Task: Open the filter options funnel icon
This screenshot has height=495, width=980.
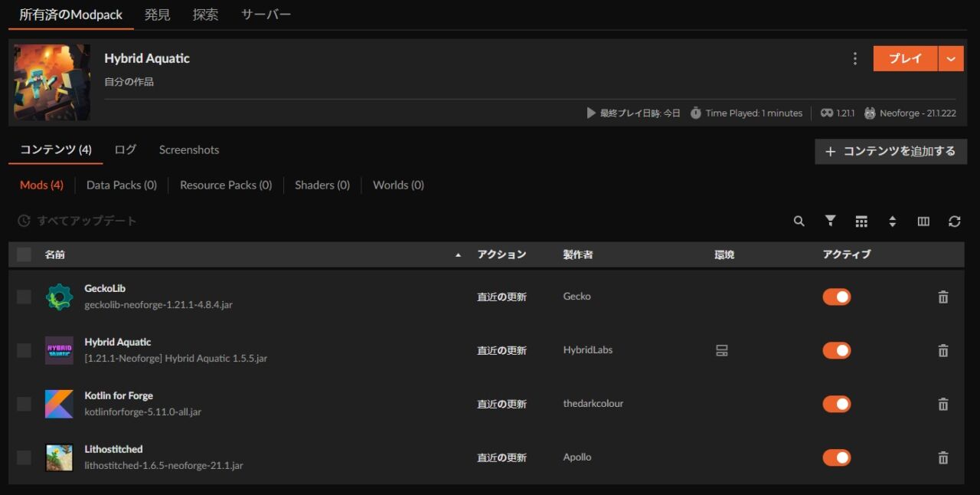Action: coord(830,221)
